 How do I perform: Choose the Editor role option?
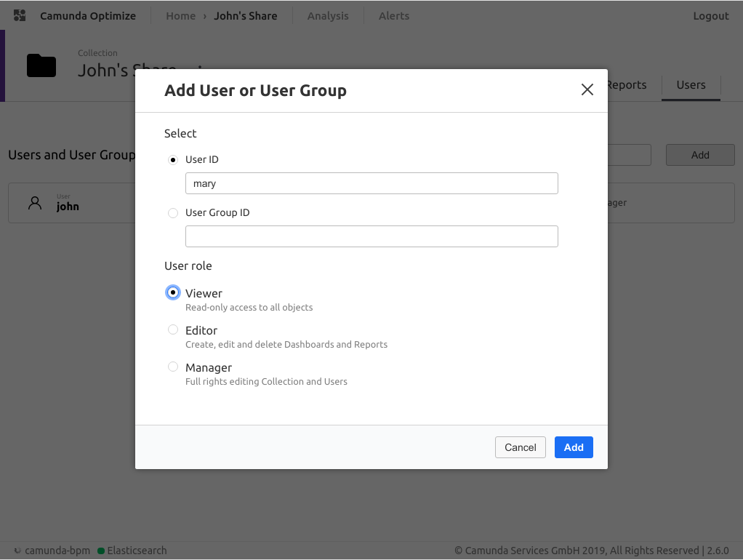tap(173, 329)
